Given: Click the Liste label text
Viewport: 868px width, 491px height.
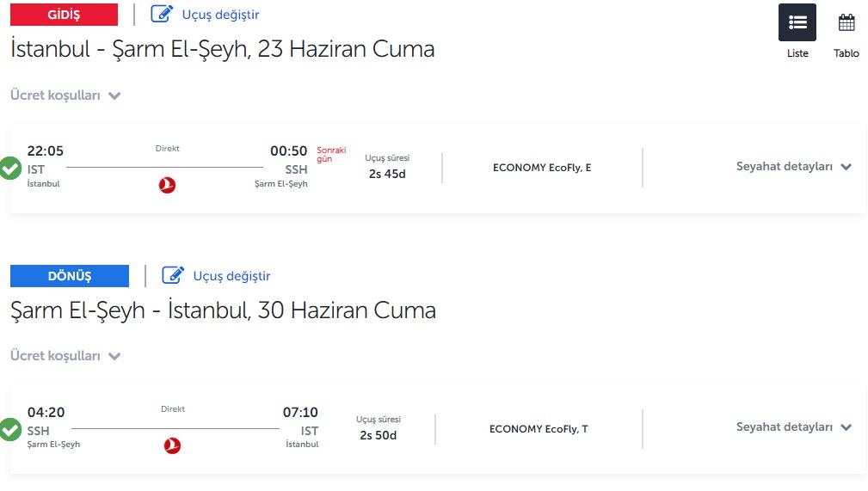Looking at the screenshot, I should click(797, 53).
